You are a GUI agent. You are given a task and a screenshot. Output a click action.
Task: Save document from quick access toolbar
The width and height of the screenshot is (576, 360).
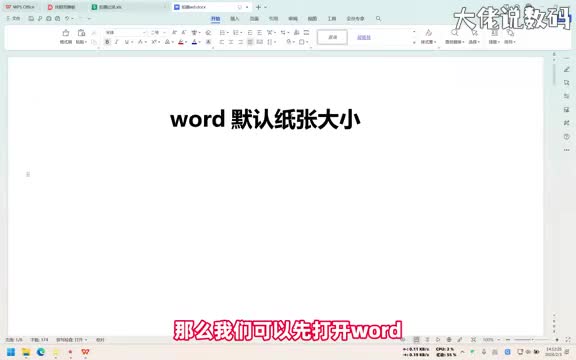click(x=31, y=18)
